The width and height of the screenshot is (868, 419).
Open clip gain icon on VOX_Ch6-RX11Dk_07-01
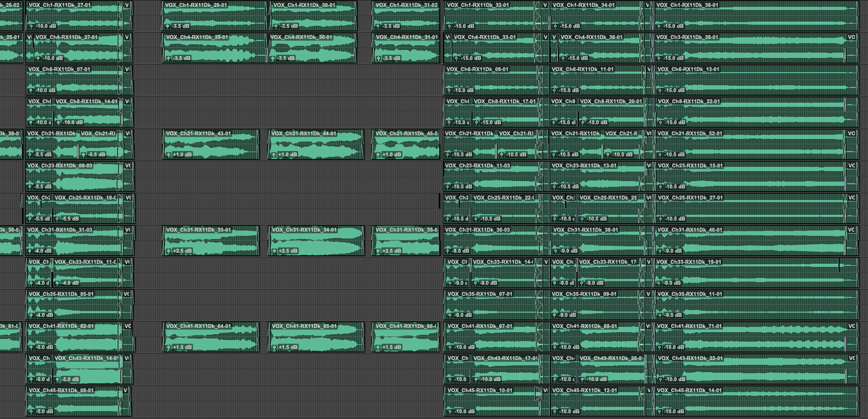(31, 91)
